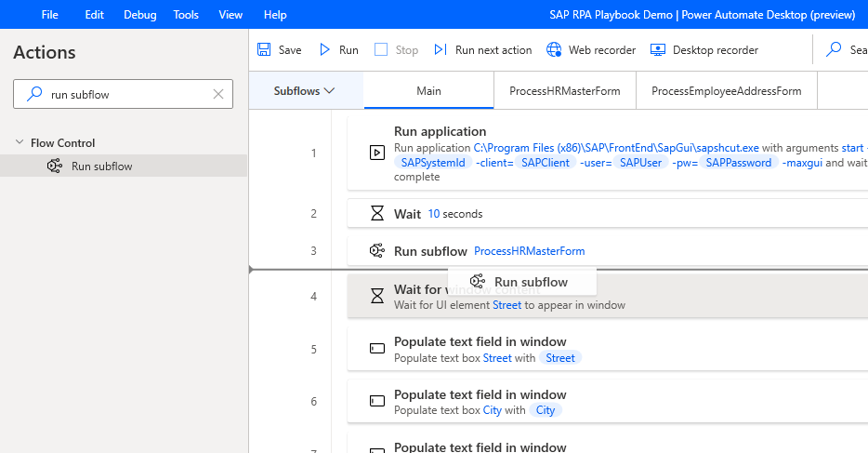Switch to the Main tab
The height and width of the screenshot is (453, 868).
428,91
